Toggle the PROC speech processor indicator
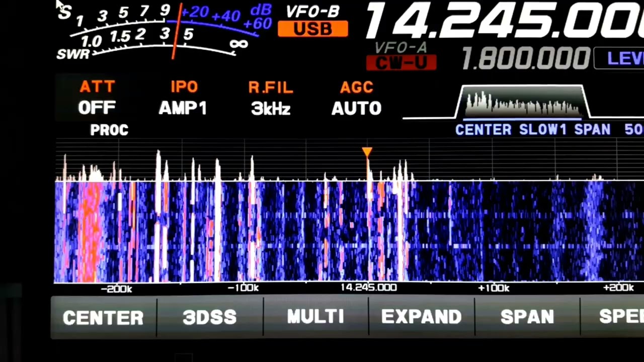 109,130
